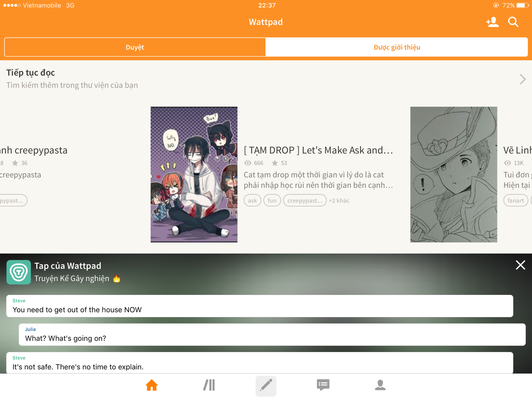Show the '+2 khác' extra tags
The image size is (532, 399).
tap(339, 201)
